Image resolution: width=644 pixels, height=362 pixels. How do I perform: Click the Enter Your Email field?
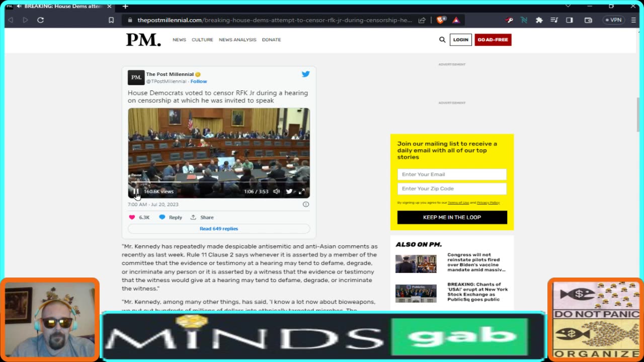[x=452, y=174]
